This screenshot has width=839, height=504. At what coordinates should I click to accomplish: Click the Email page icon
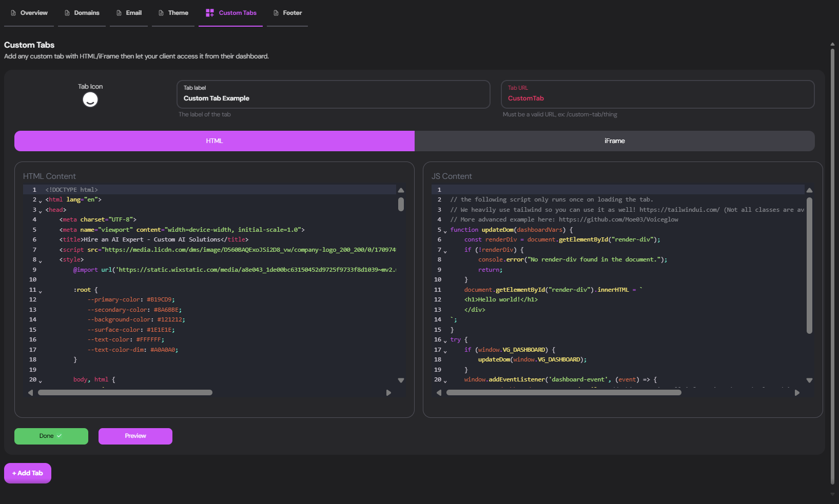pos(118,13)
